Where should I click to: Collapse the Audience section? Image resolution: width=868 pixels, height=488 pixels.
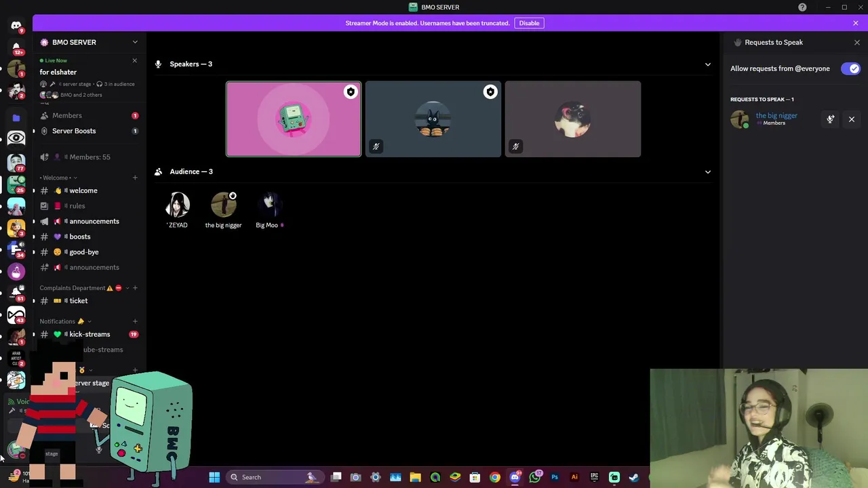707,171
